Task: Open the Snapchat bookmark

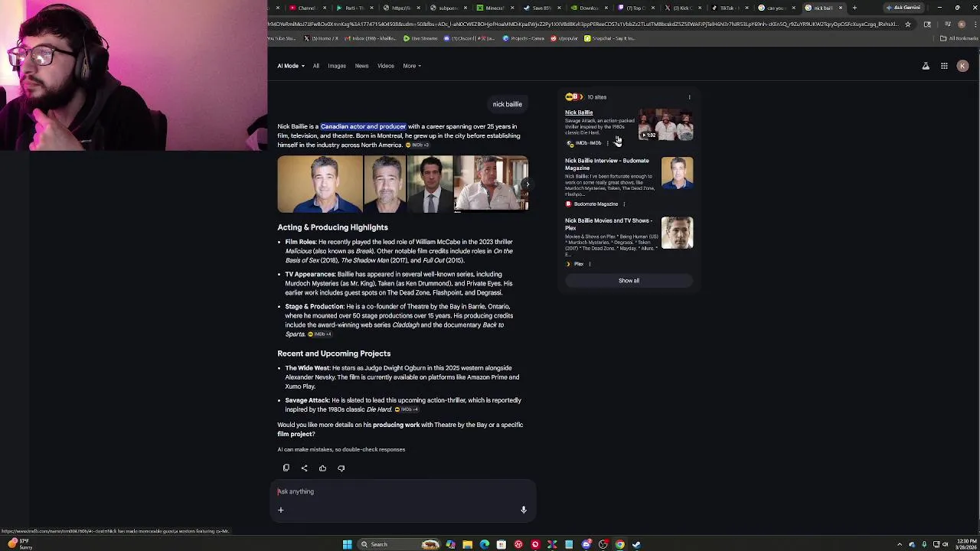Action: click(609, 38)
